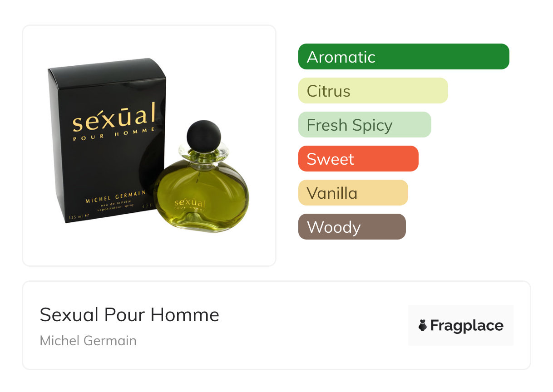Click the brown Woody accord bar
Image resolution: width=553 pixels, height=392 pixels.
pyautogui.click(x=352, y=227)
